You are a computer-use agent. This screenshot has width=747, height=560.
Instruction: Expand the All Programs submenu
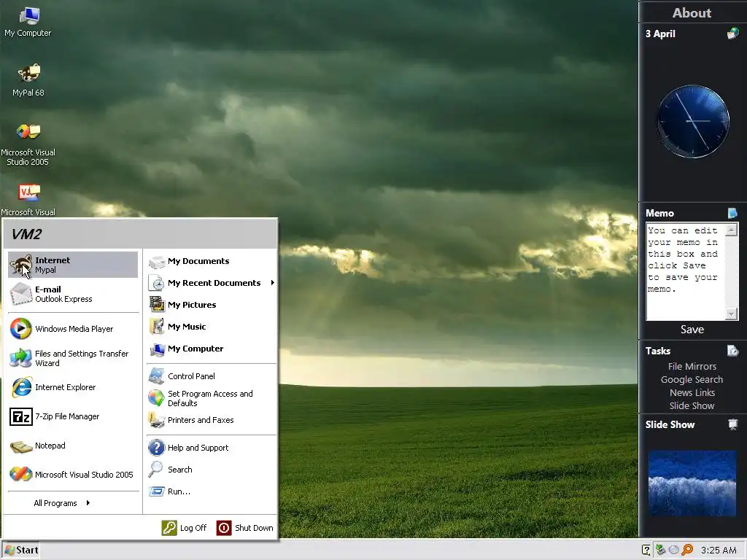pyautogui.click(x=62, y=503)
